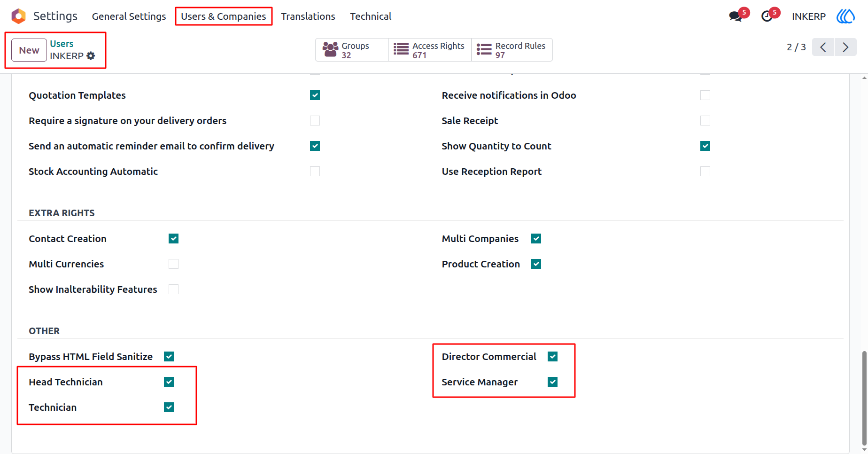Click the vertical scrollbar thumb
The height and width of the screenshot is (454, 868).
(x=864, y=398)
